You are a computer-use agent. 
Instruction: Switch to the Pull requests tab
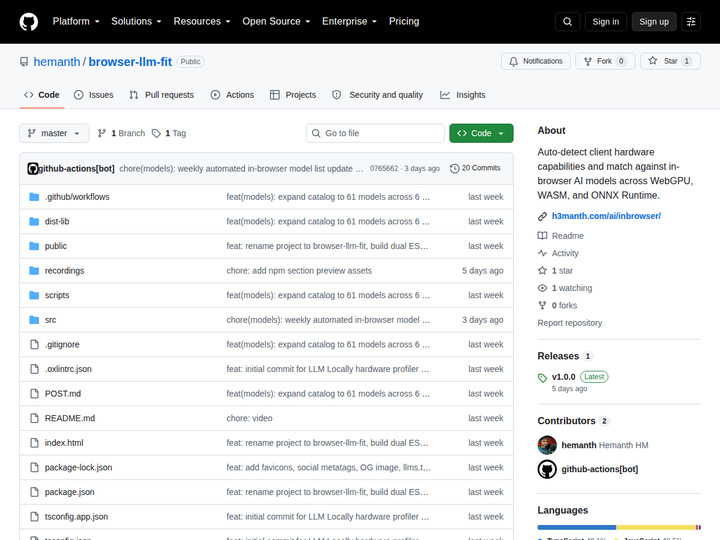(162, 95)
